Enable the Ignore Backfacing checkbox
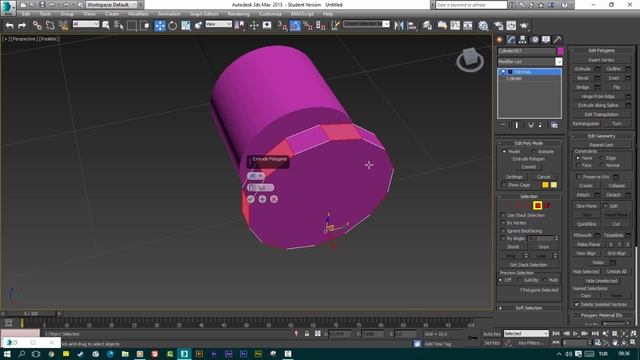 503,231
